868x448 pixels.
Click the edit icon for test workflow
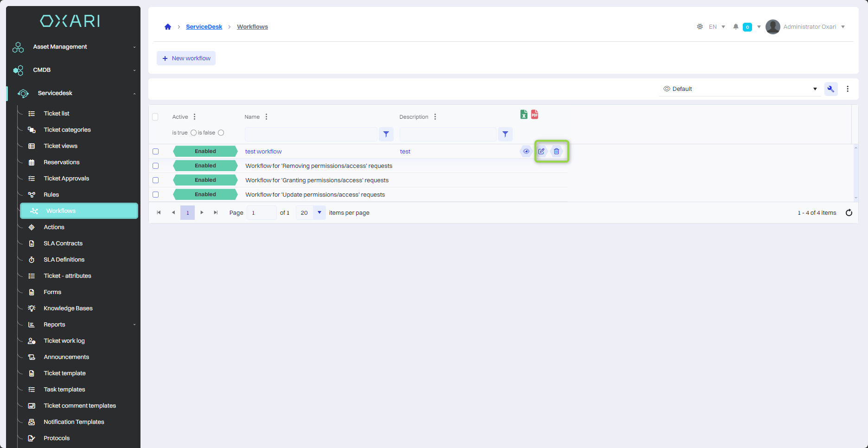click(541, 151)
